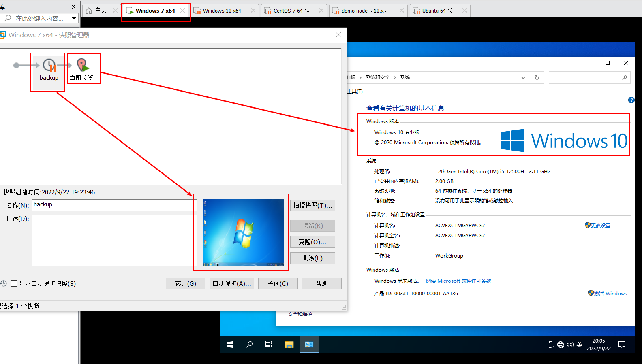Click the VMware icon in dialog title
The width and height of the screenshot is (642, 364).
[3, 35]
